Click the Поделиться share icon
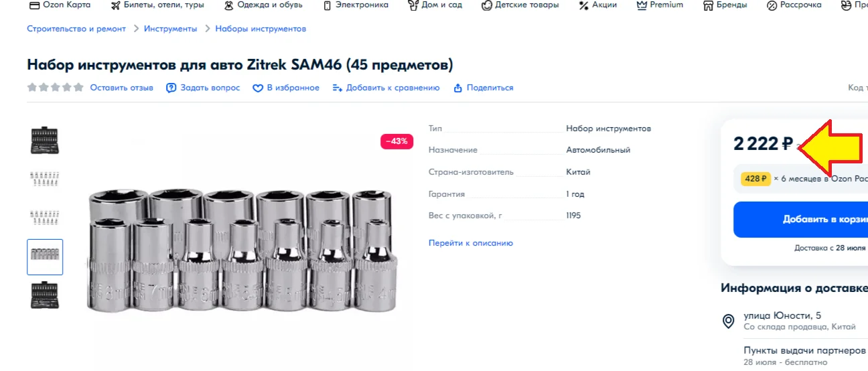 click(x=458, y=88)
